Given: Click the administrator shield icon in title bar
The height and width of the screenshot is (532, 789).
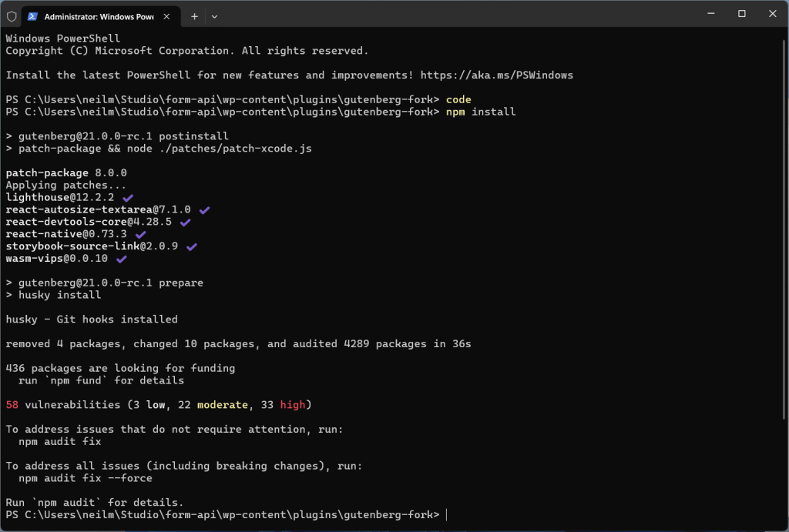Looking at the screenshot, I should tap(11, 15).
